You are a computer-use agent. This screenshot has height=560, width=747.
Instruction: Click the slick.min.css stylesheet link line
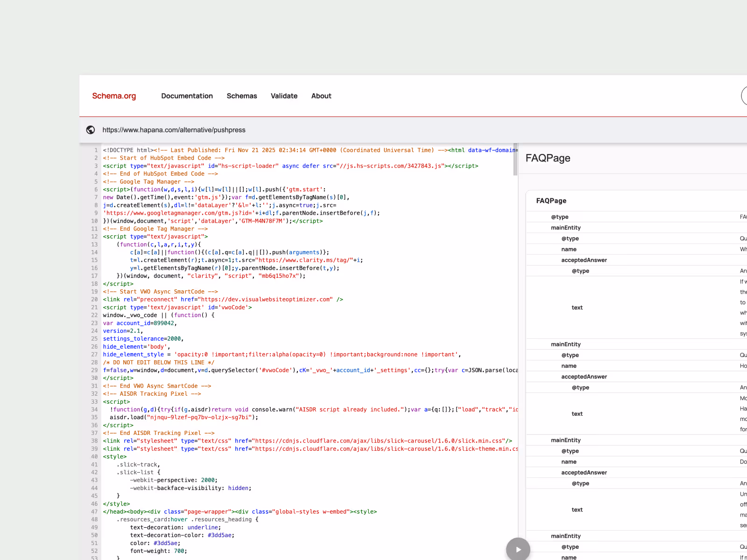tap(308, 441)
